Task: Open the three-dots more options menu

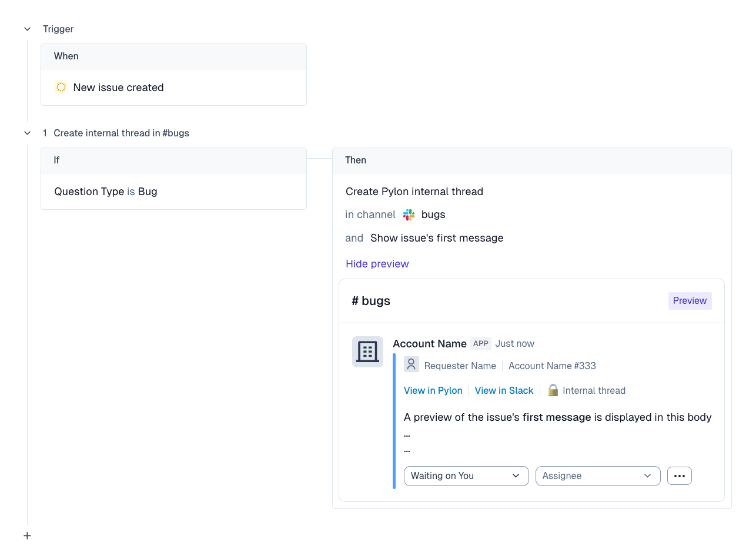Action: click(x=679, y=476)
